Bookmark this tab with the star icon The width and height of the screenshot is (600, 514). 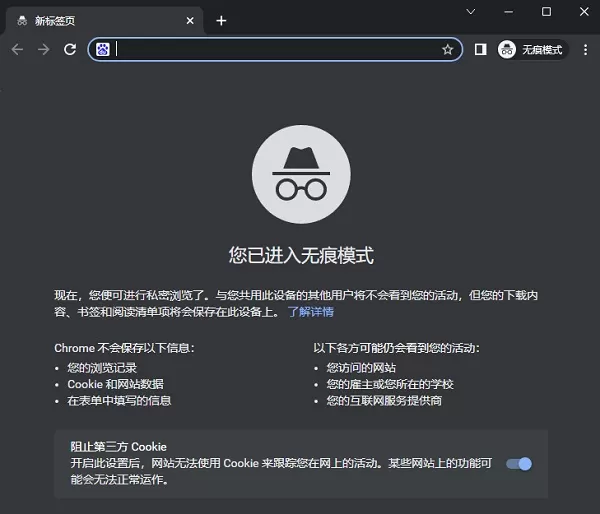[447, 49]
